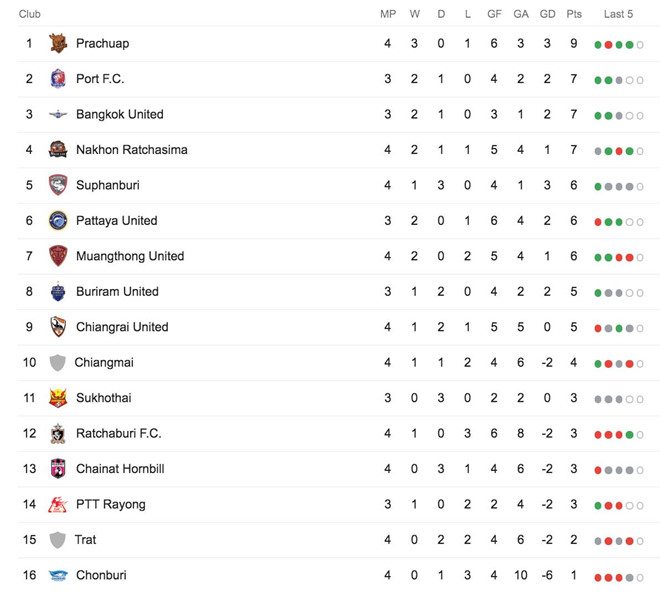Screen dimensions: 660x606
Task: Click the Sukhothai club logo
Action: pos(58,398)
